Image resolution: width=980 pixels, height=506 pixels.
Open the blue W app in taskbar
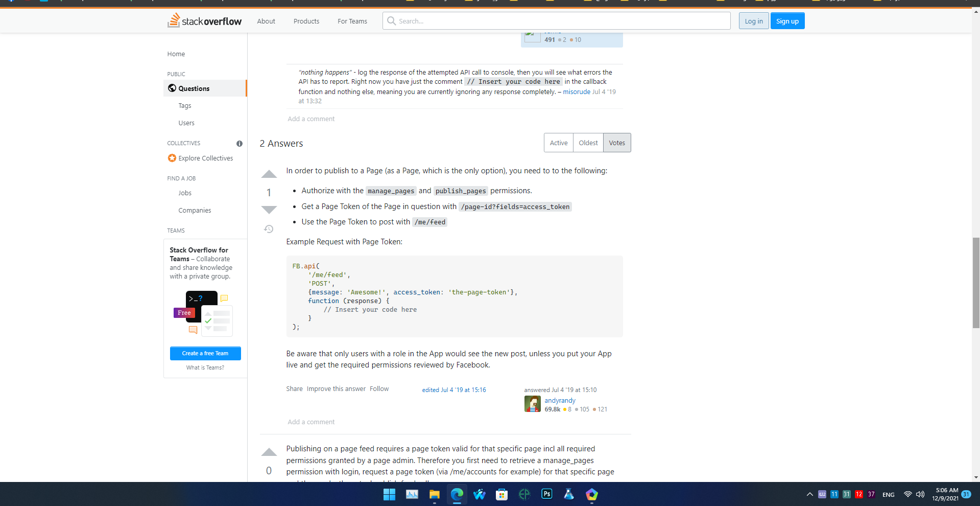click(480, 494)
